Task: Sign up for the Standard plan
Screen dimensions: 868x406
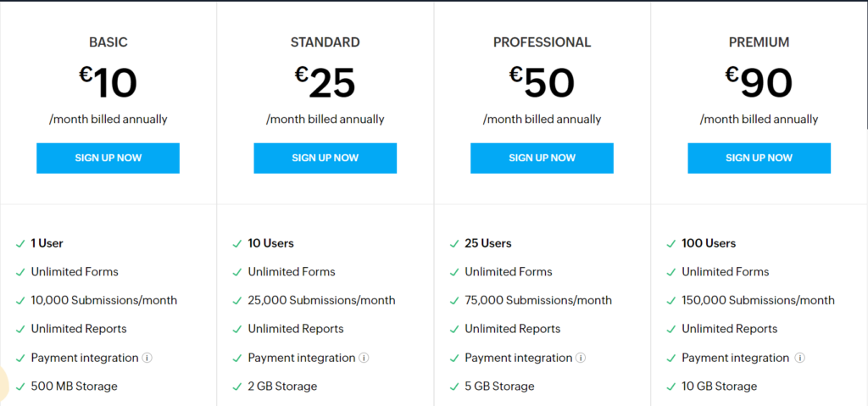Action: 325,158
